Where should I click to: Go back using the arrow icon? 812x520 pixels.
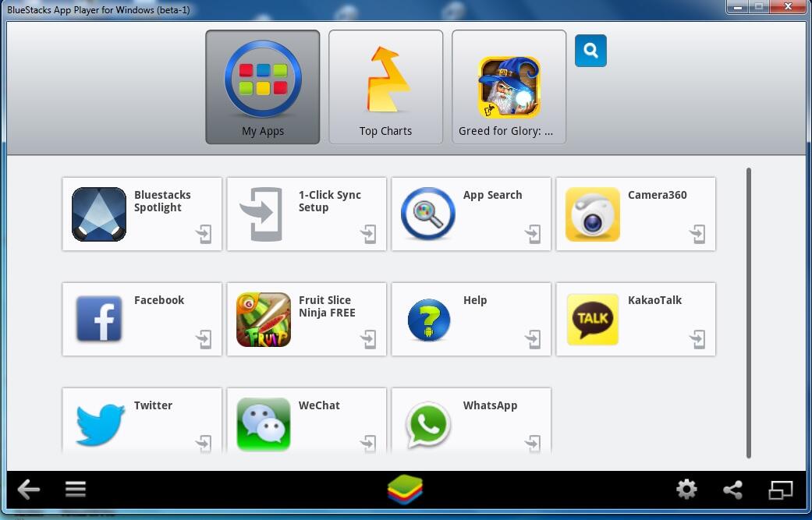coord(29,489)
